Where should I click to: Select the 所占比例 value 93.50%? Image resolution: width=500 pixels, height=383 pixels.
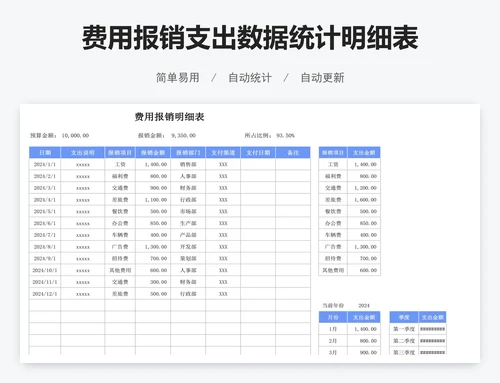285,136
